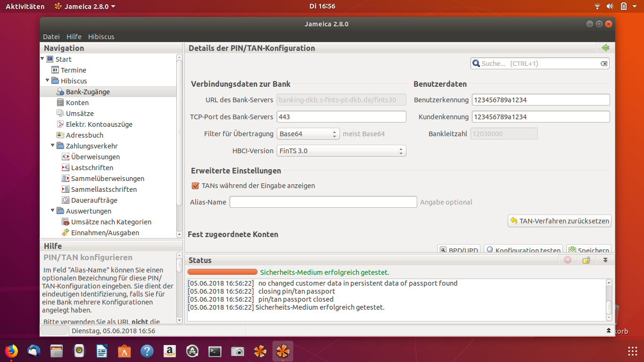The image size is (644, 362).
Task: Click the 'pin/tan passport closed' log line
Action: 296,299
